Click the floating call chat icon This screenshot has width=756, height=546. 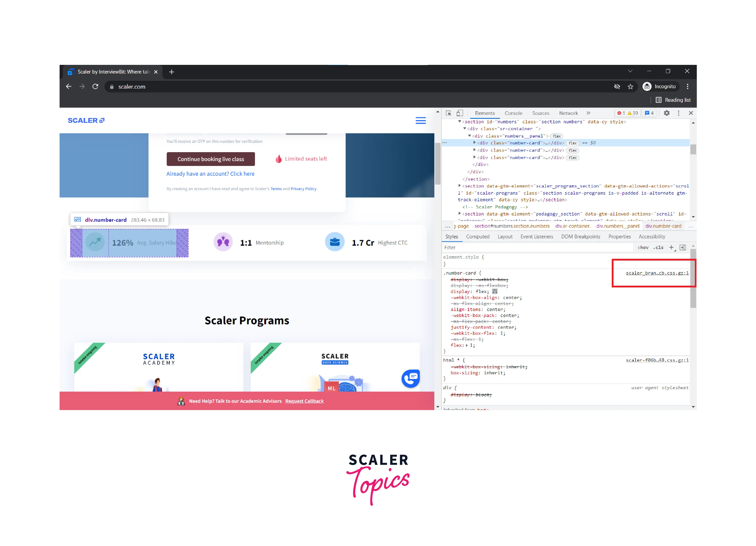point(410,378)
